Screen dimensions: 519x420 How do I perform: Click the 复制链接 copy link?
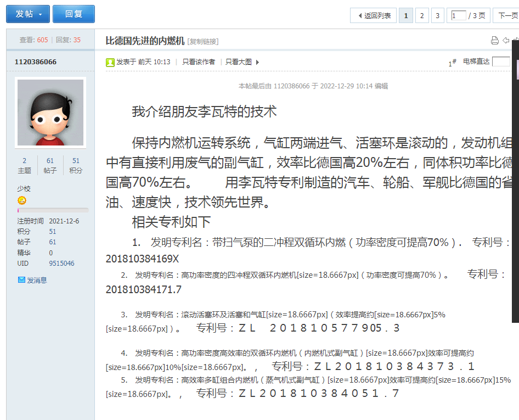pos(203,42)
